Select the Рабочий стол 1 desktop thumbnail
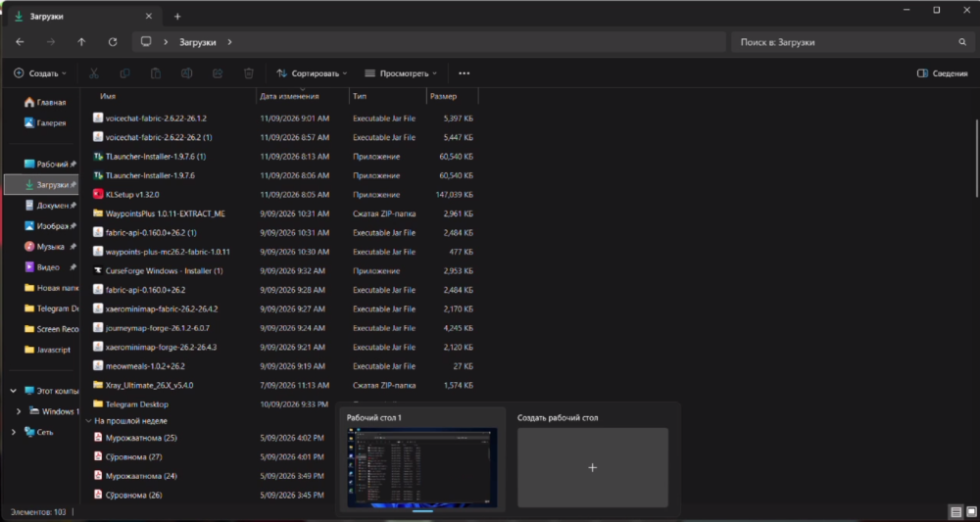The image size is (980, 522). [x=422, y=467]
